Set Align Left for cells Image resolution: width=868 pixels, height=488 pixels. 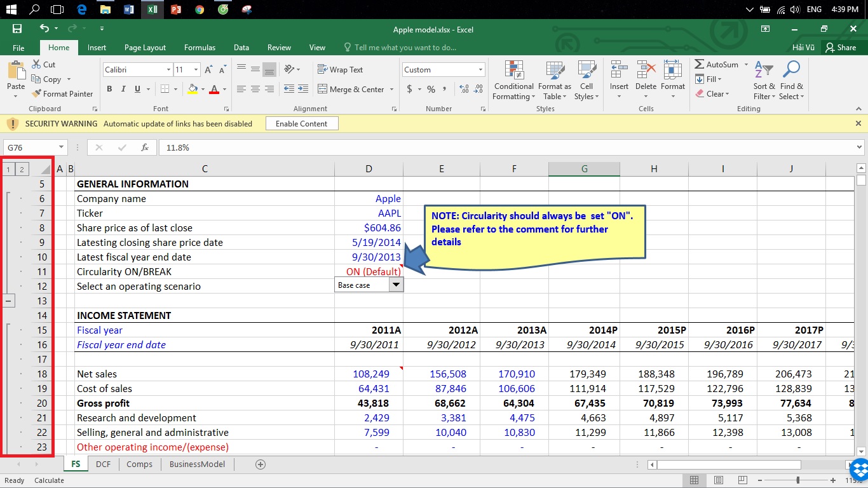(x=241, y=89)
